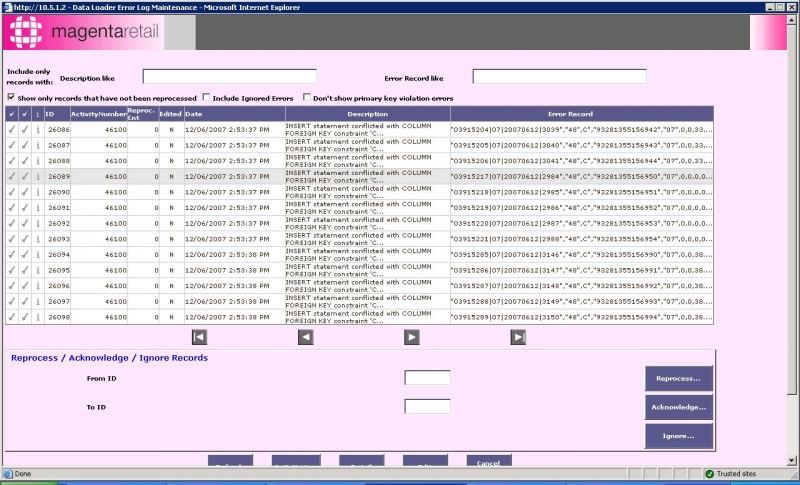Jump to first page of records
The width and height of the screenshot is (800, 485).
click(199, 337)
